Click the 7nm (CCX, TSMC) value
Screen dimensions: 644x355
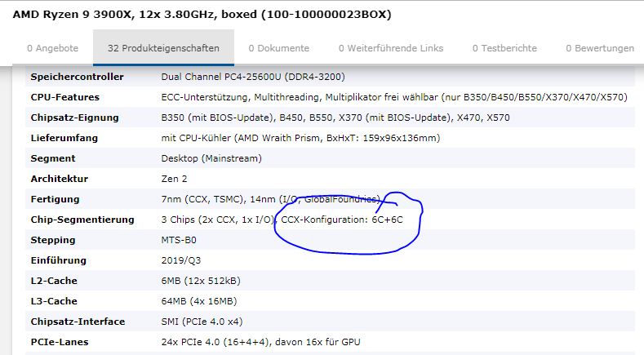271,199
